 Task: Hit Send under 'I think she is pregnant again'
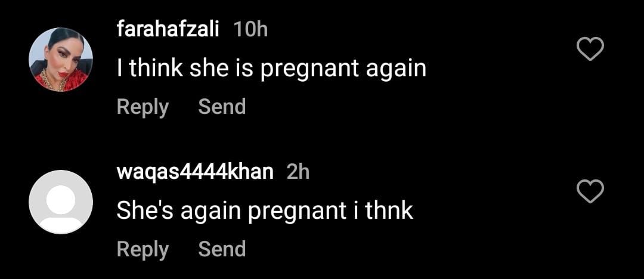222,107
